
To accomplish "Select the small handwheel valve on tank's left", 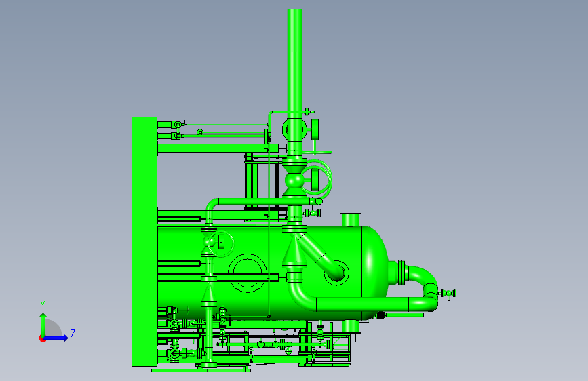I will click(x=220, y=243).
